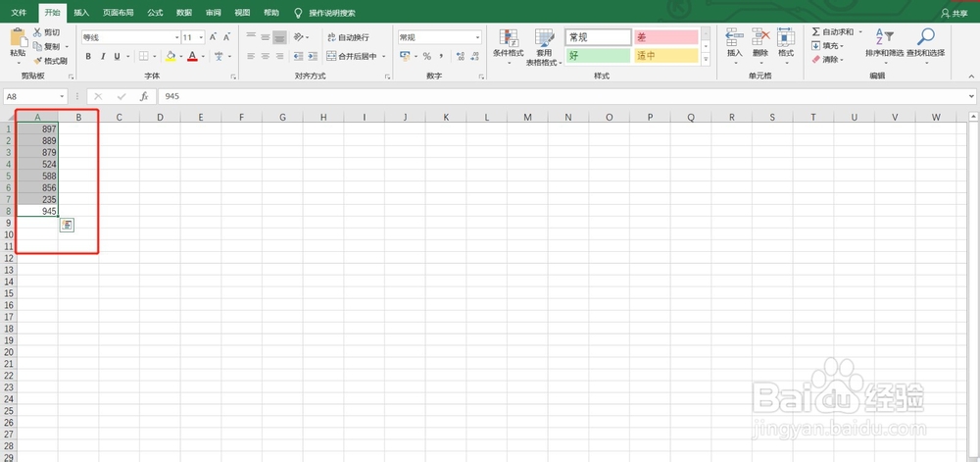Image resolution: width=980 pixels, height=462 pixels.
Task: Expand the formula bar
Action: pyautogui.click(x=971, y=96)
